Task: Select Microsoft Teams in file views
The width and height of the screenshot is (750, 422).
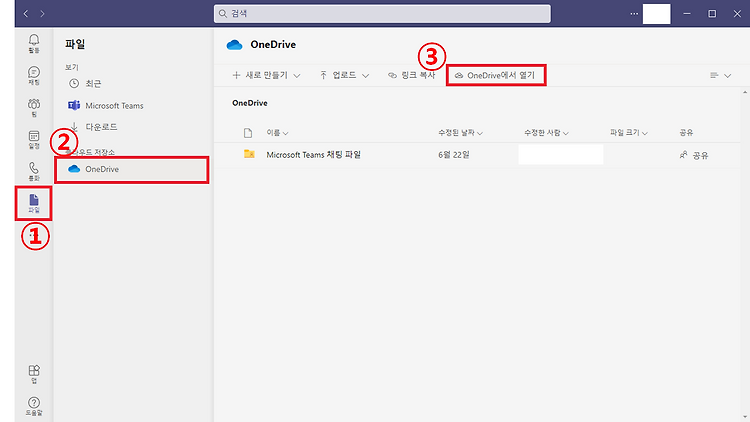Action: click(106, 105)
